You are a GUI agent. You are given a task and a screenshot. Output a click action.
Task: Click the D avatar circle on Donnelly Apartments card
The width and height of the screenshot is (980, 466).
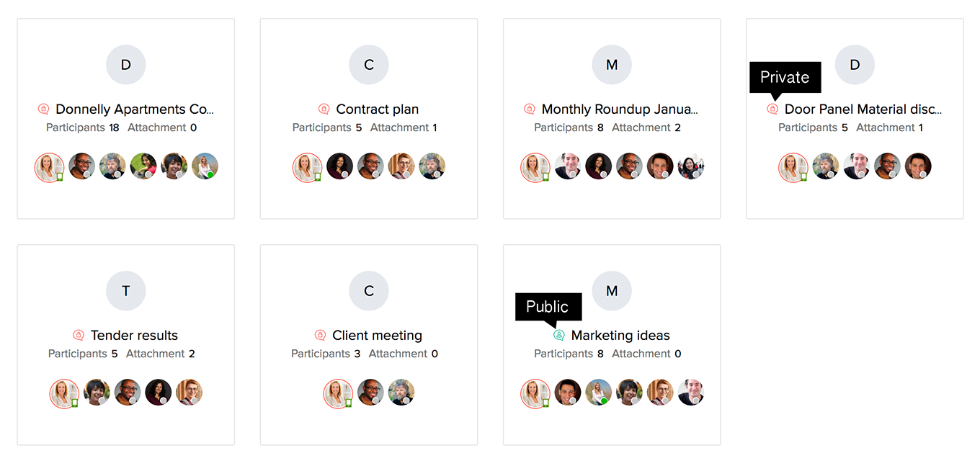(x=126, y=65)
